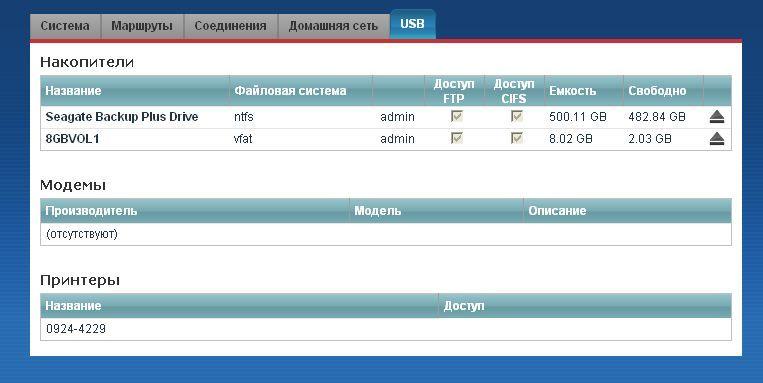Click the Принтеры section heading
This screenshot has width=763, height=383.
click(80, 280)
